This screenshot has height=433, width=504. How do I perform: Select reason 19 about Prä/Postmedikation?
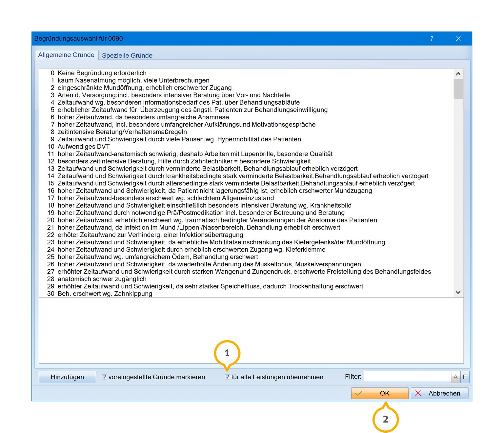[x=246, y=213]
